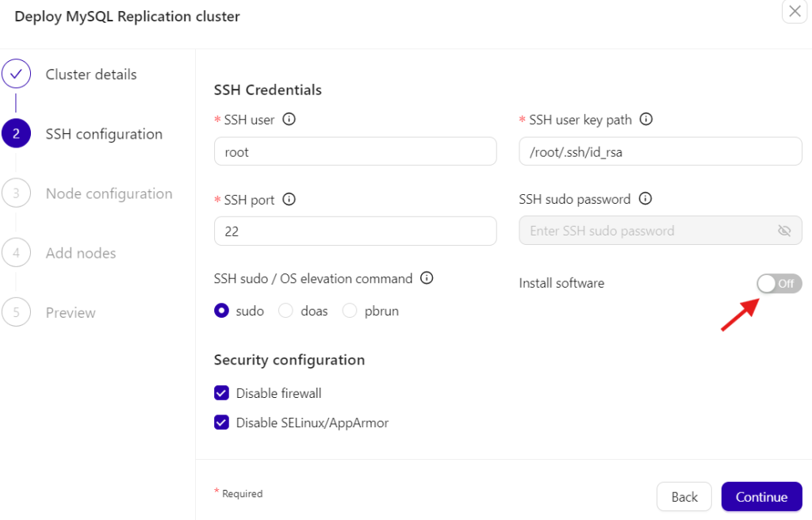Close the Deploy MySQL Replication cluster dialog
The width and height of the screenshot is (812, 520).
(x=795, y=12)
